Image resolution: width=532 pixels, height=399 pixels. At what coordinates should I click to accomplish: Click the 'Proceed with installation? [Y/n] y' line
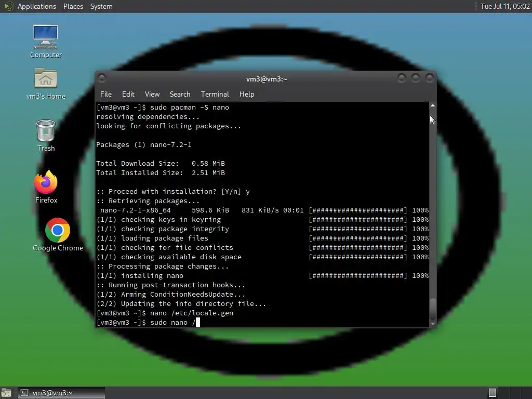tap(173, 192)
